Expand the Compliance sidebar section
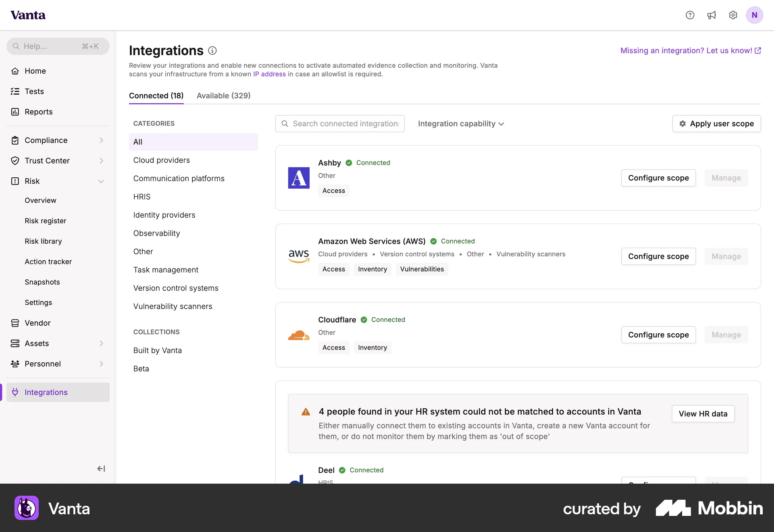 [101, 140]
